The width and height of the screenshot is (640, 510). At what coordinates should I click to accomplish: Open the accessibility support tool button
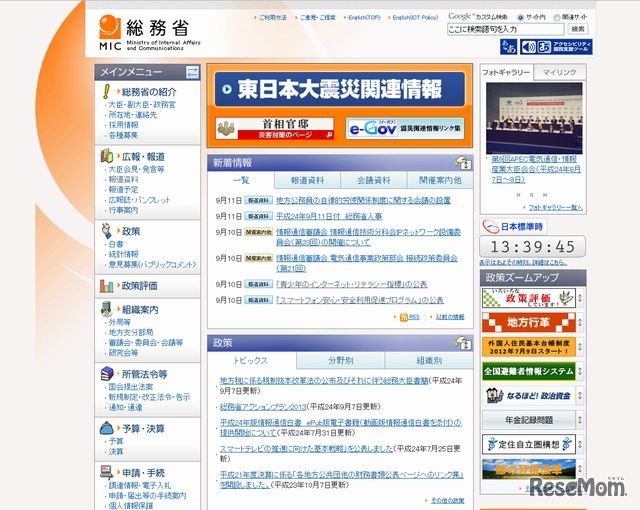(556, 47)
